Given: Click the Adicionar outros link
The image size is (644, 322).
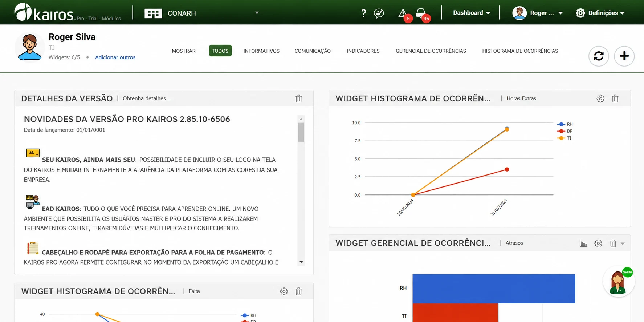Looking at the screenshot, I should 115,57.
